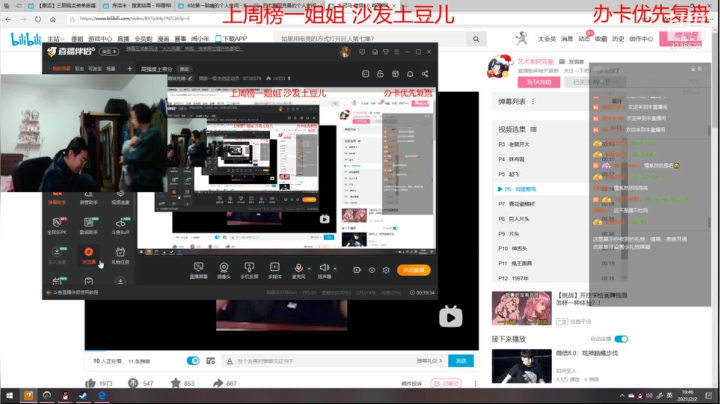Like the video with the thumbs-up icon
Image resolution: width=720 pixels, height=404 pixels.
[x=90, y=383]
